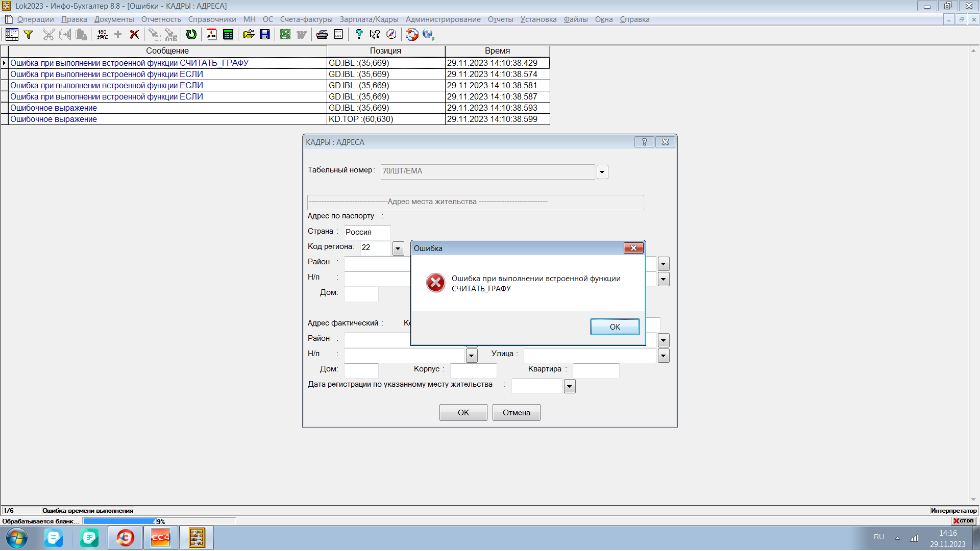
Task: Click the Отмена button in address form
Action: point(516,413)
